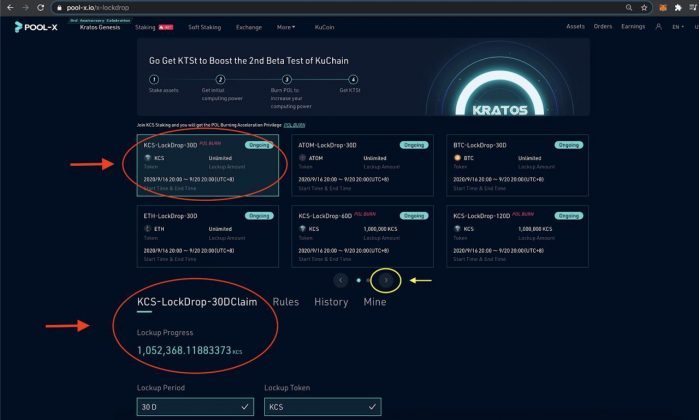Screen dimensions: 699x420
Task: Click the padlock icon in the address bar
Action: (59, 8)
